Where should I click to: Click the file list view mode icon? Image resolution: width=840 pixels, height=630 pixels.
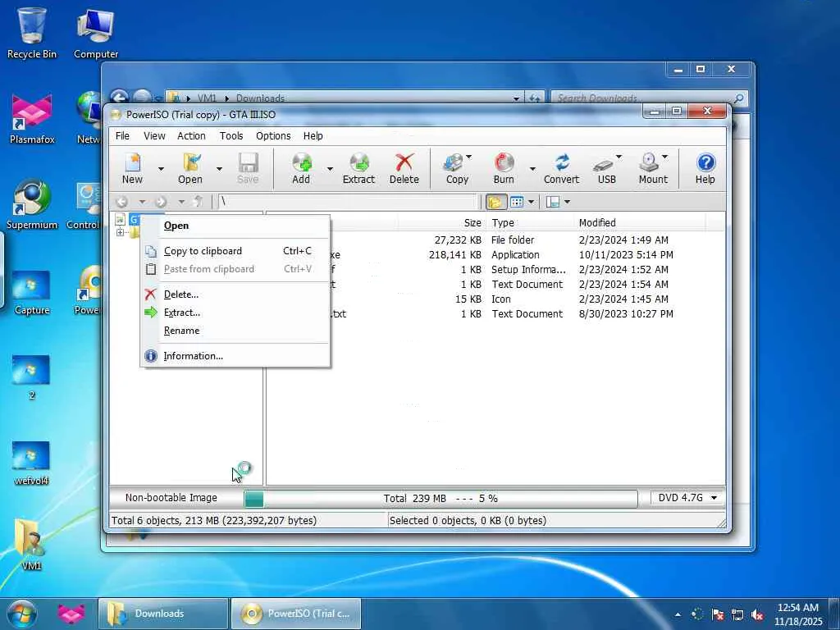(x=517, y=202)
